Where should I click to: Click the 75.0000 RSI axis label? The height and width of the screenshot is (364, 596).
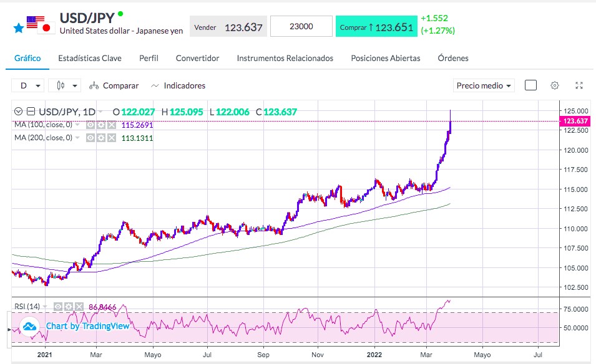point(576,309)
